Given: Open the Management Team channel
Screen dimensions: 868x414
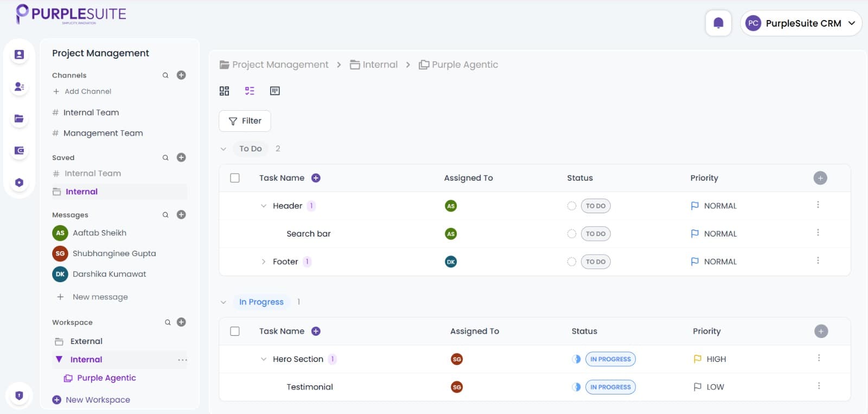Looking at the screenshot, I should 103,133.
